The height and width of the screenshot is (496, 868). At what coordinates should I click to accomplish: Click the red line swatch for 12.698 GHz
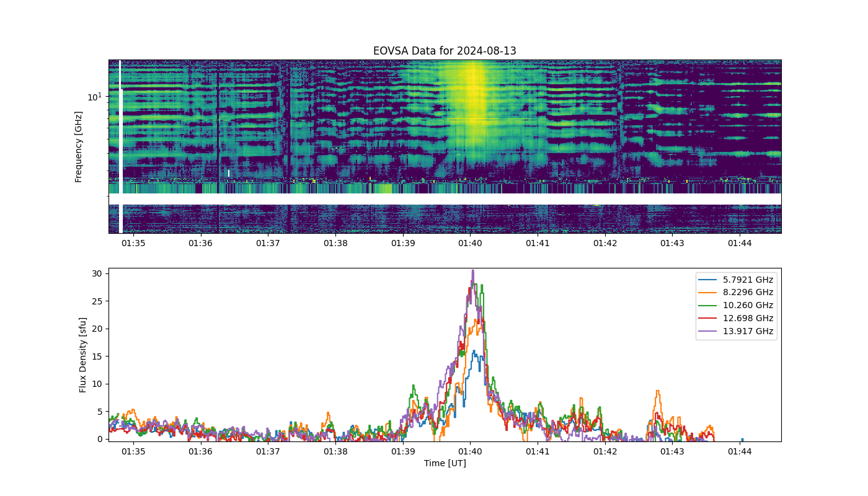point(708,319)
